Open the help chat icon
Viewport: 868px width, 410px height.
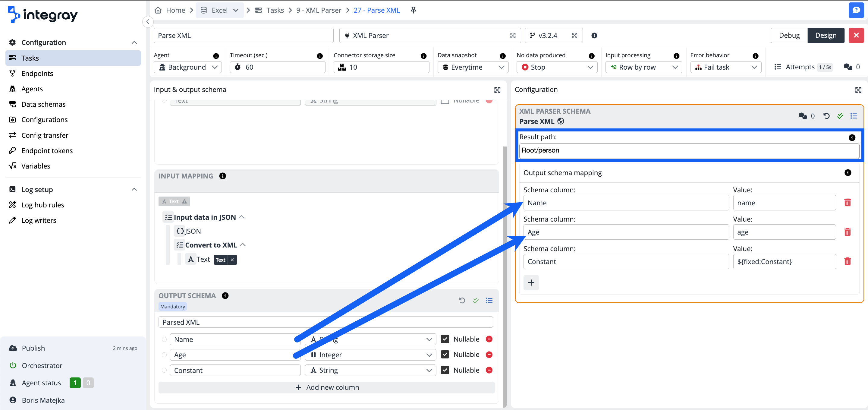856,10
